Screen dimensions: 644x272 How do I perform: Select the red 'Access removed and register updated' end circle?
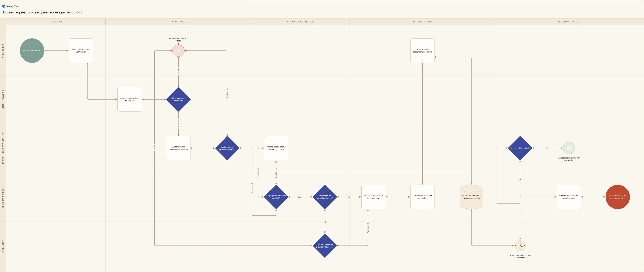(617, 197)
